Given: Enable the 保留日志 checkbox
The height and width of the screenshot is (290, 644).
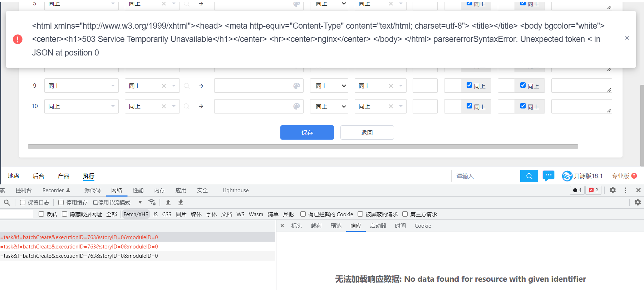Looking at the screenshot, I should 23,203.
